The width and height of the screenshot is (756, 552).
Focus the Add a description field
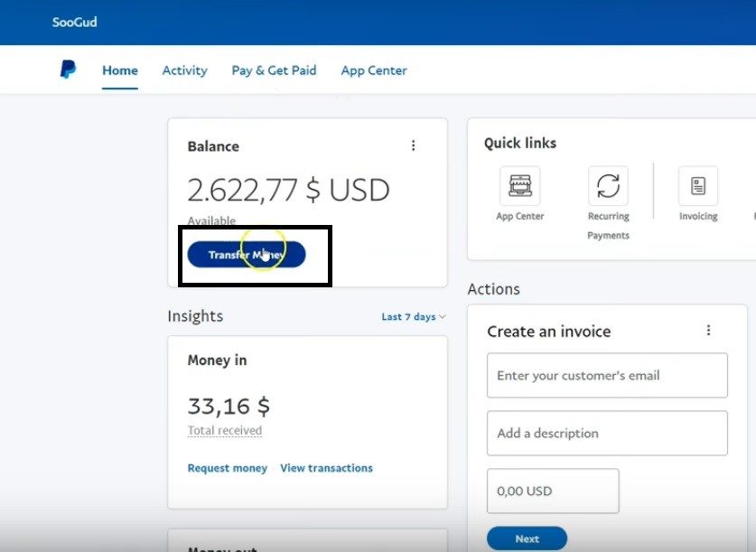[607, 433]
